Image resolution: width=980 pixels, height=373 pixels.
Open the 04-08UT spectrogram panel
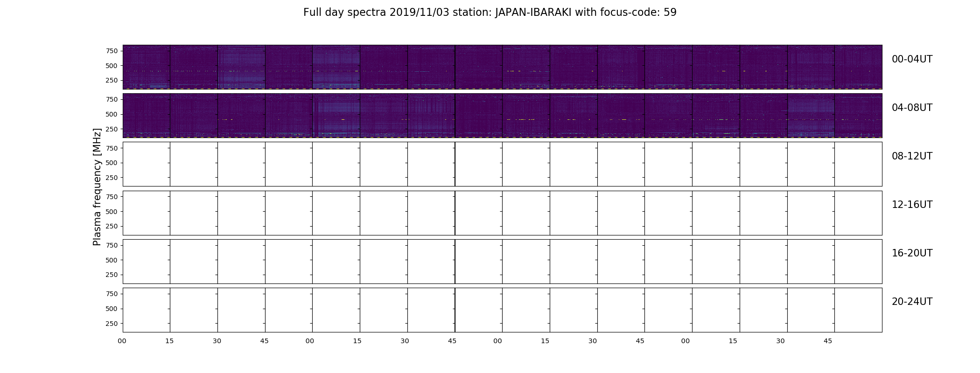502,116
